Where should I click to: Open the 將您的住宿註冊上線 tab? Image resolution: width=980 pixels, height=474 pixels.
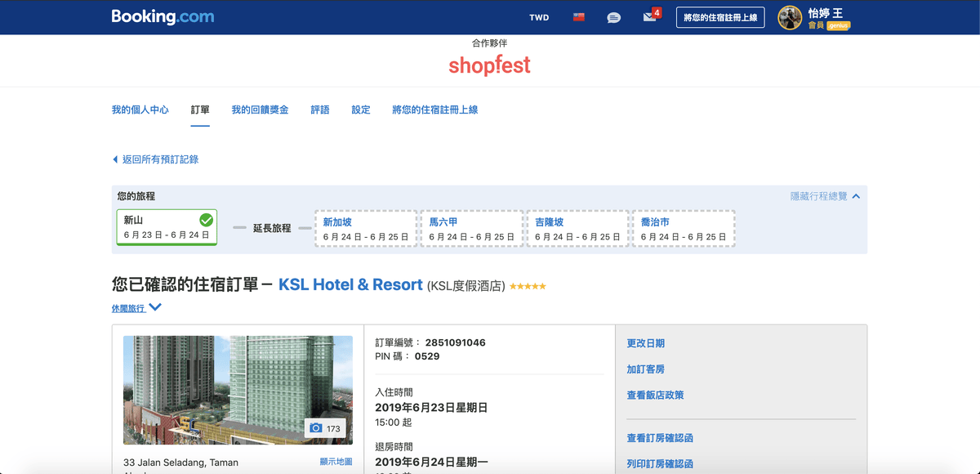tap(435, 110)
